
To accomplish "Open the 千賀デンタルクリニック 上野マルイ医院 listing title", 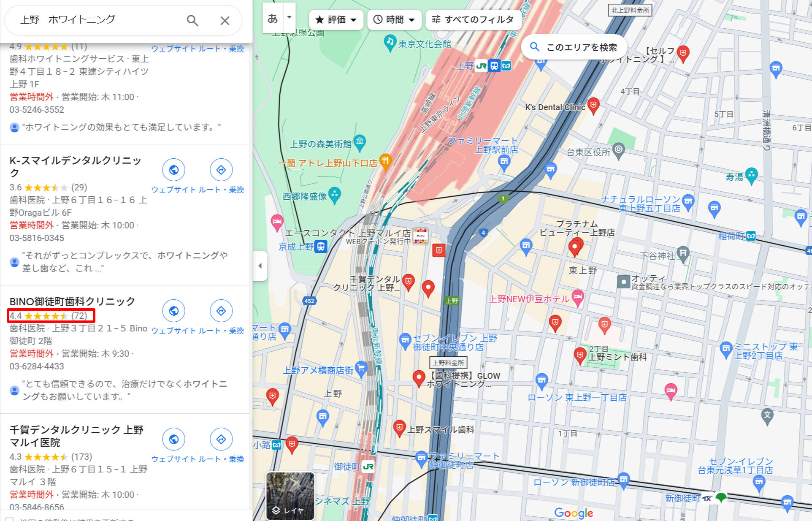I will [77, 436].
